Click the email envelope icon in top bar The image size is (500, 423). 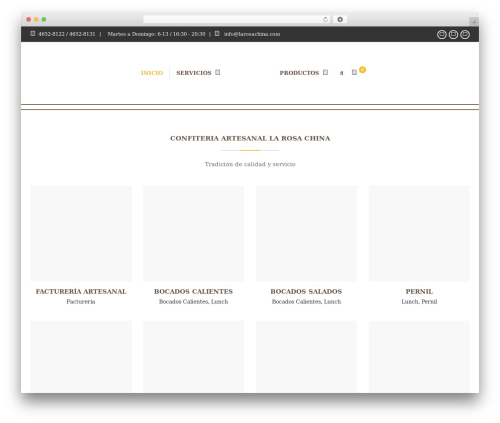217,33
